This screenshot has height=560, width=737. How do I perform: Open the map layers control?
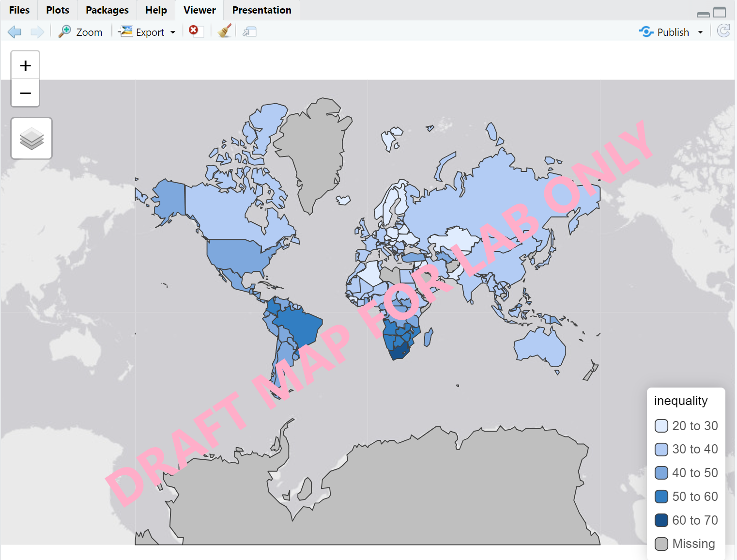[31, 139]
